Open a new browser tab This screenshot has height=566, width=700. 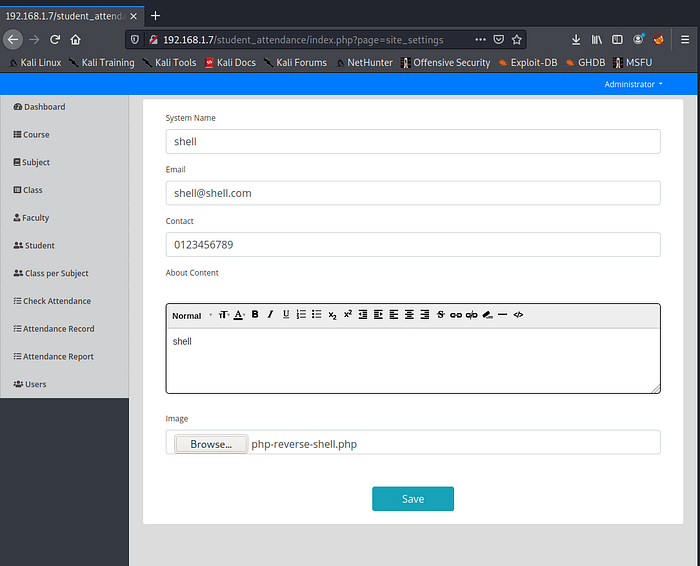pyautogui.click(x=155, y=15)
